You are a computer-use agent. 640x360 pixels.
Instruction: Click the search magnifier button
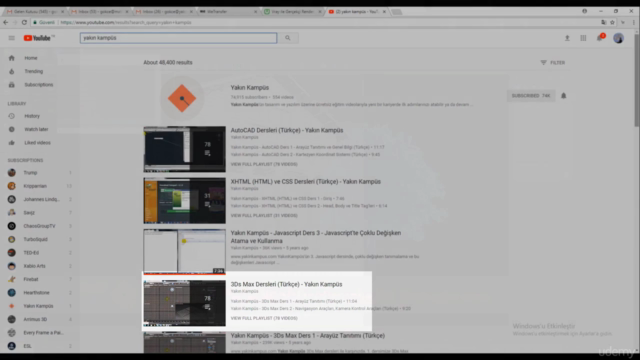pos(288,38)
